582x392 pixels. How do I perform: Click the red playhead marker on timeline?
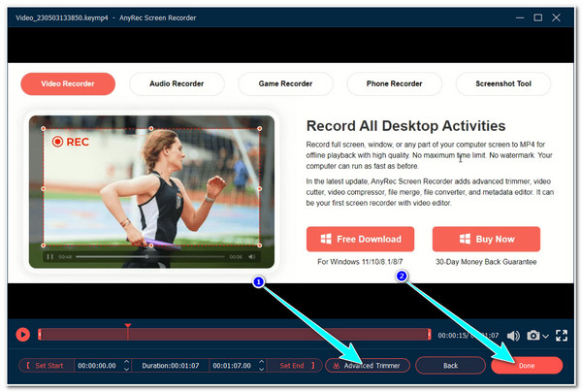coord(128,326)
